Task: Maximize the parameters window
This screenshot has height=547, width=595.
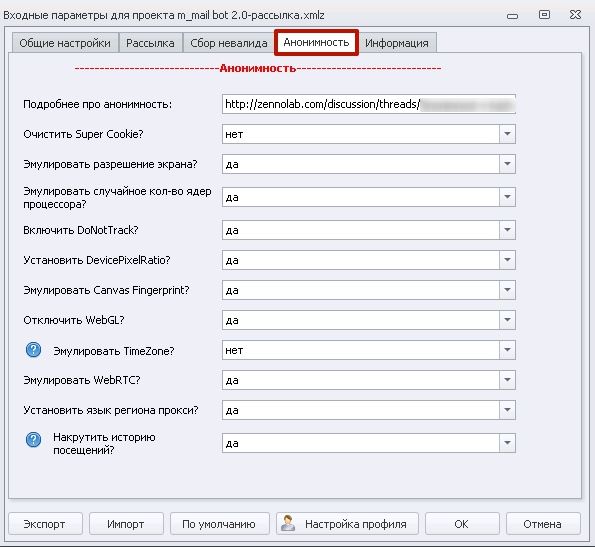Action: [x=544, y=15]
